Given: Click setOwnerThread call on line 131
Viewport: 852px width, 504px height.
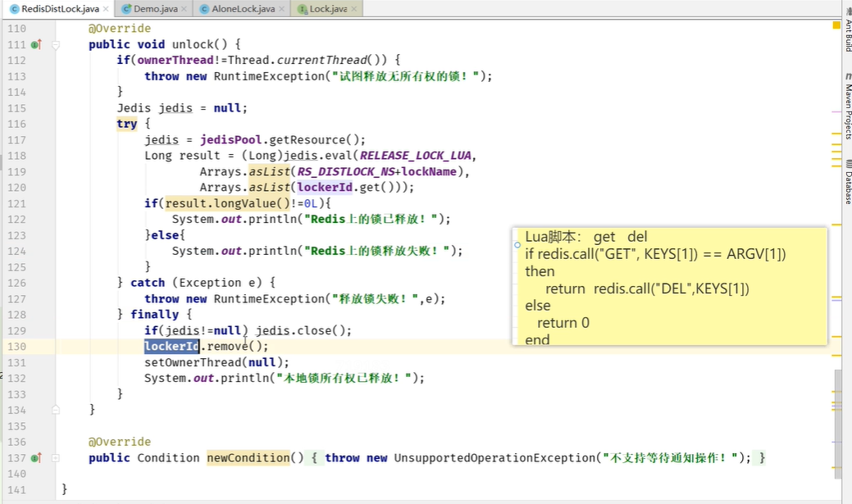Looking at the screenshot, I should pos(193,362).
